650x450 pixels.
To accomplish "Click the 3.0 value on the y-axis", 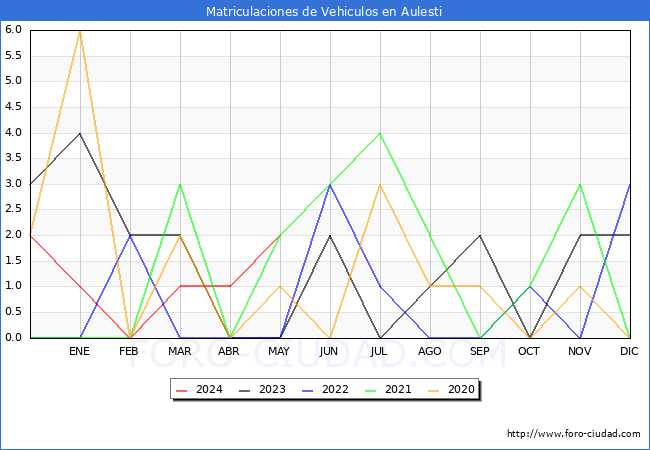I will 13,184.
